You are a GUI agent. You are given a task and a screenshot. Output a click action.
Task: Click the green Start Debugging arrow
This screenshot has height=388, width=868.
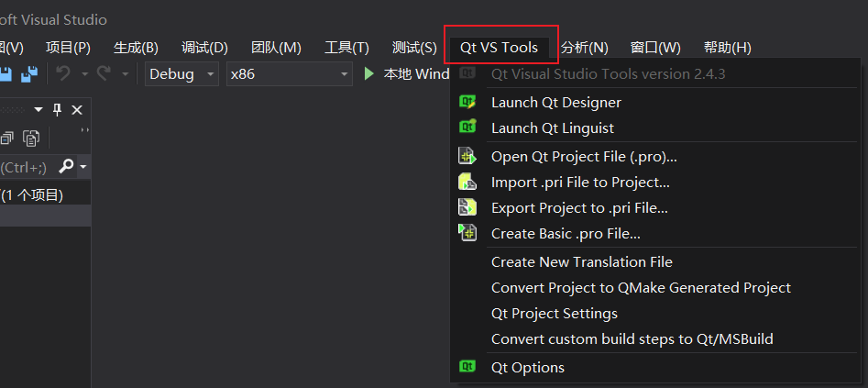pos(369,73)
